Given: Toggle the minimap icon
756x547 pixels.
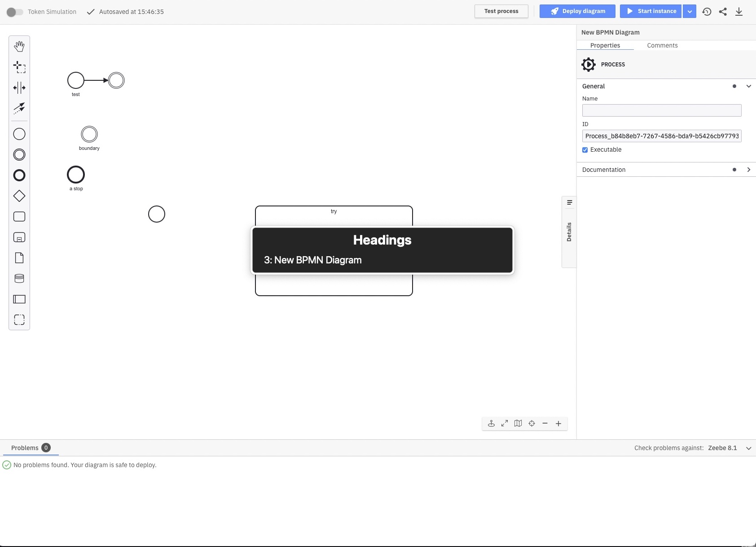Looking at the screenshot, I should click(518, 424).
